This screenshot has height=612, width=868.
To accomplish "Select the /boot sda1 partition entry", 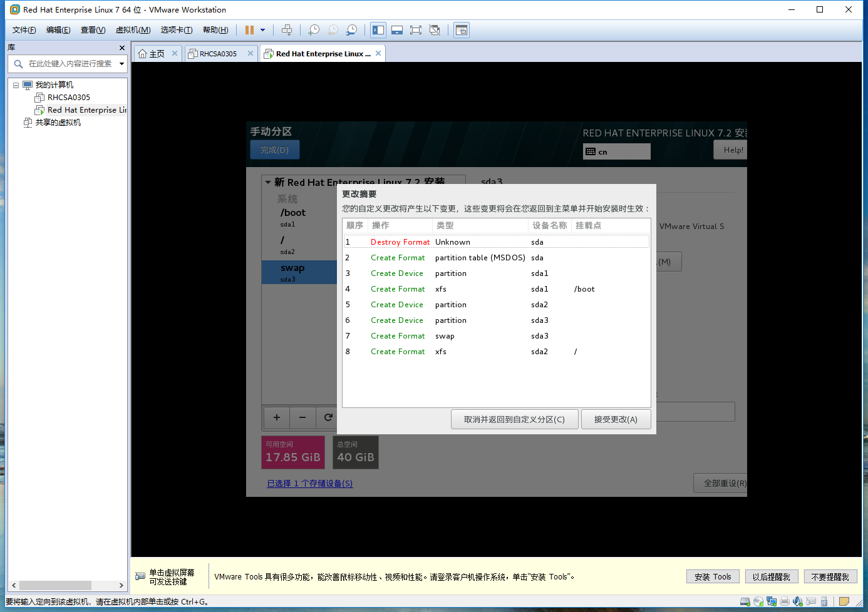I will [299, 217].
